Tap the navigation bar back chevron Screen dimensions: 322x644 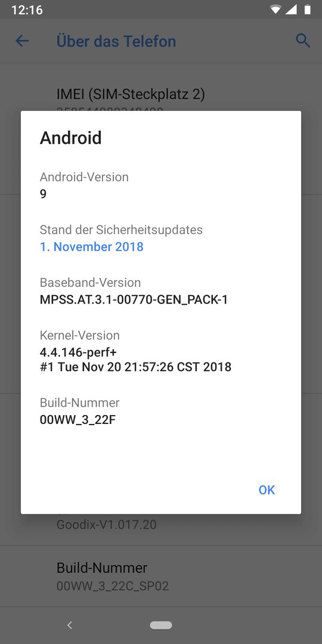pos(70,625)
